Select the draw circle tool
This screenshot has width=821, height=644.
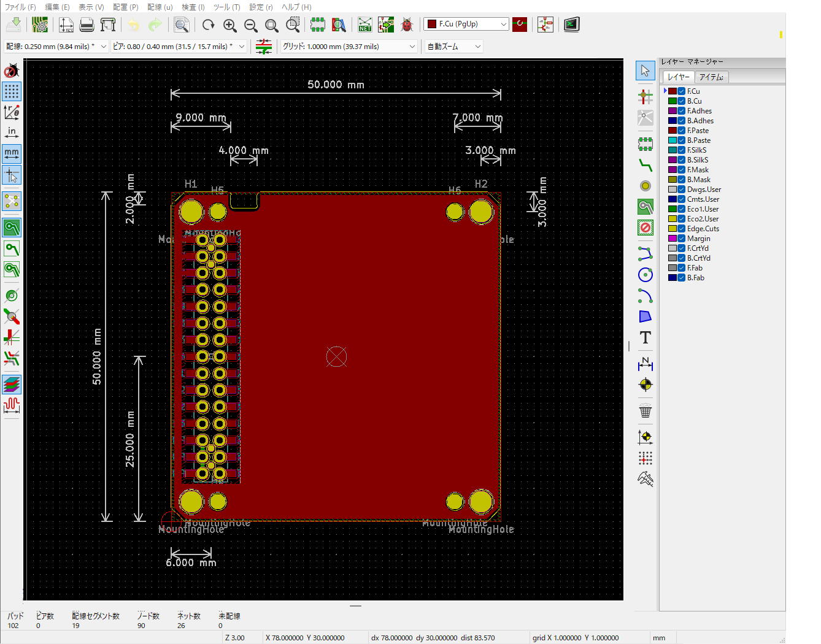point(645,275)
